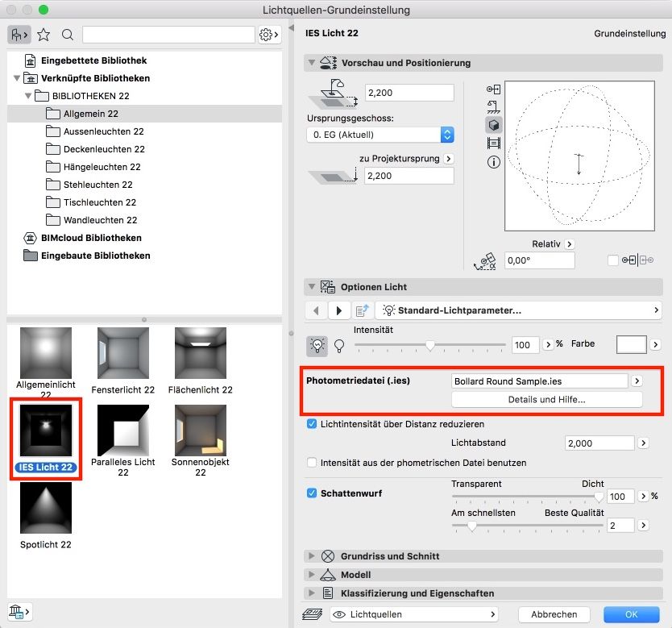Click the lamp-on icon under Optionen Licht
672x628 pixels.
(x=317, y=346)
